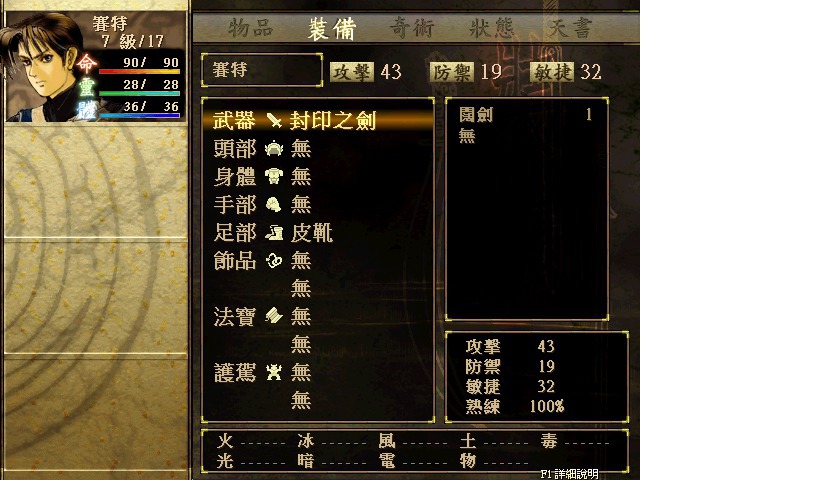Screen dimensions: 816x480
Task: Click the 塞特 character name box
Action: (262, 70)
